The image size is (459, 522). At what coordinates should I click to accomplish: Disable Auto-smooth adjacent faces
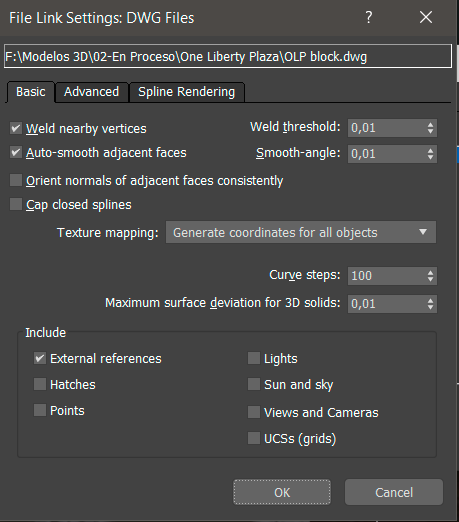[x=16, y=153]
